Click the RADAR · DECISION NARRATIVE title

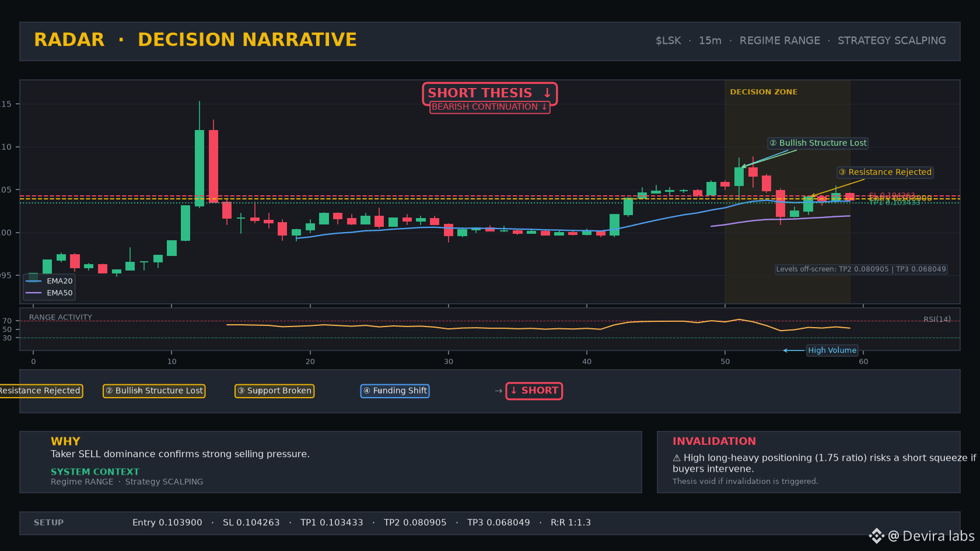point(195,40)
